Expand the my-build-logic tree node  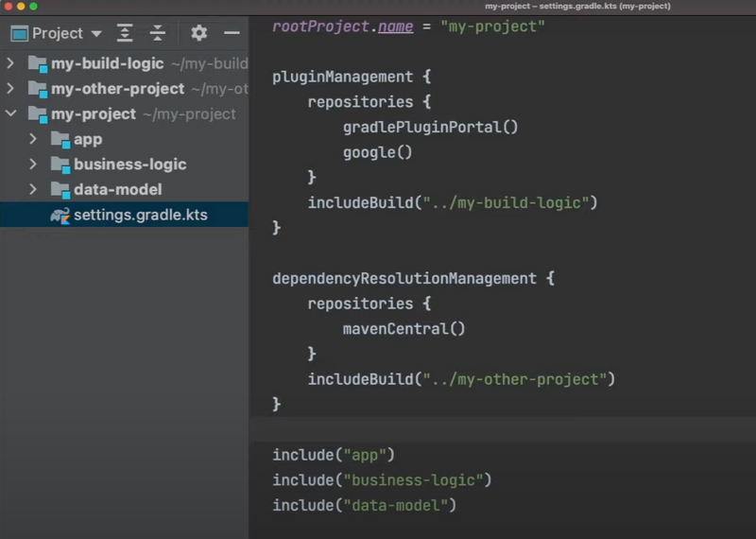[10, 63]
